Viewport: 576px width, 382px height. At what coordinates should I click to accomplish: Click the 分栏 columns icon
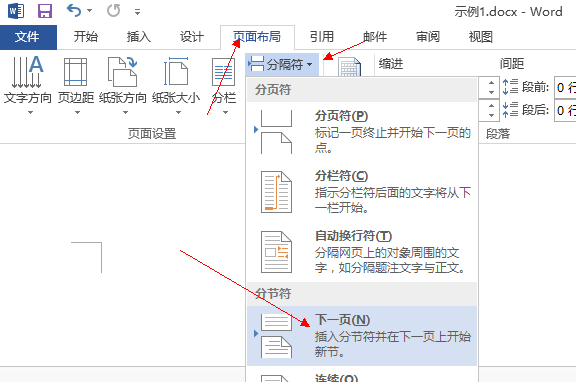tap(223, 72)
